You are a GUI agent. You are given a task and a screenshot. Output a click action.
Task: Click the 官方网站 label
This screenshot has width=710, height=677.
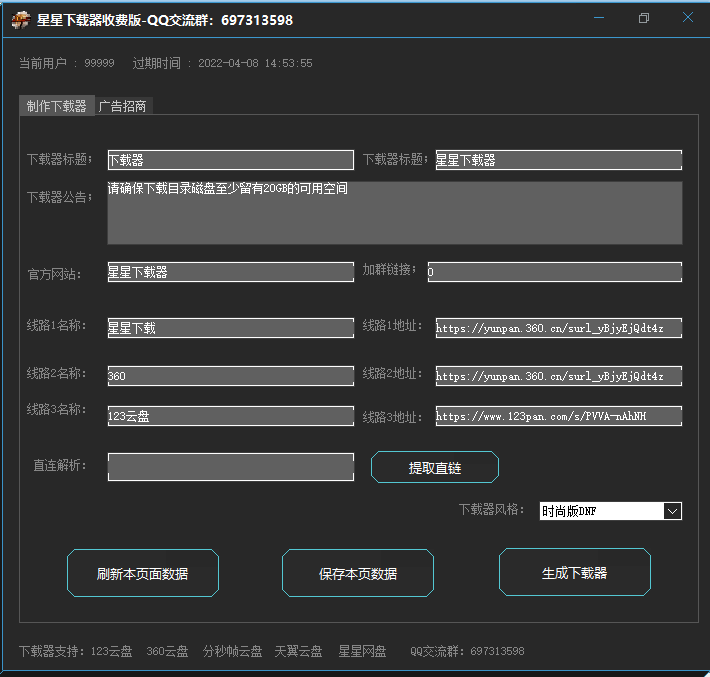(54, 274)
